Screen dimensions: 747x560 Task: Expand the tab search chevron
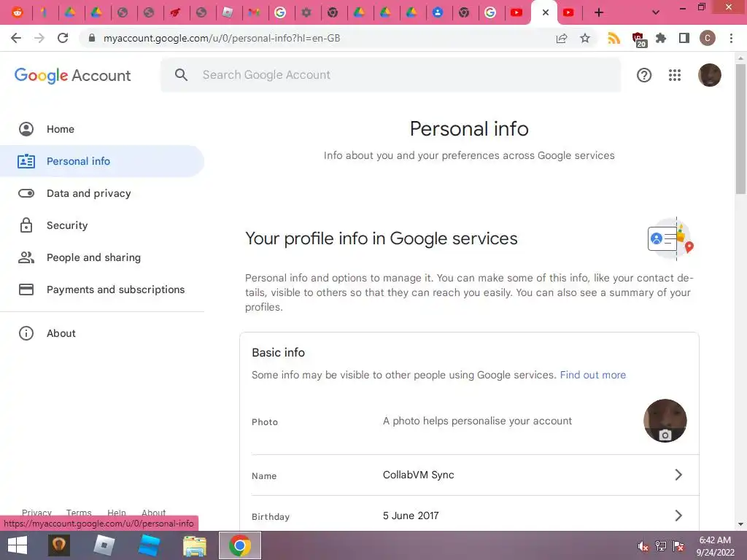click(x=656, y=13)
